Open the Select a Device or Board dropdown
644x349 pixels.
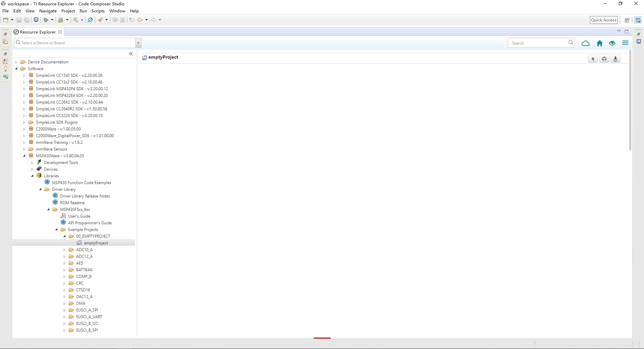click(138, 43)
